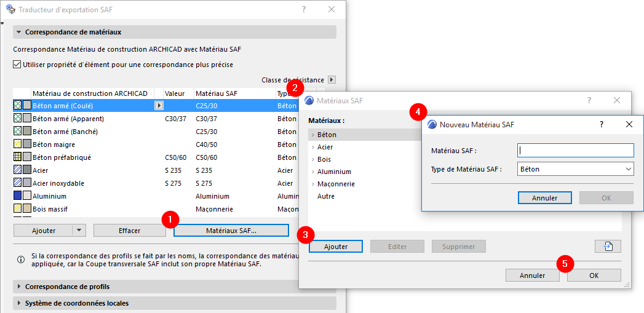Click C30/37 value in the Valeur column

(x=175, y=119)
